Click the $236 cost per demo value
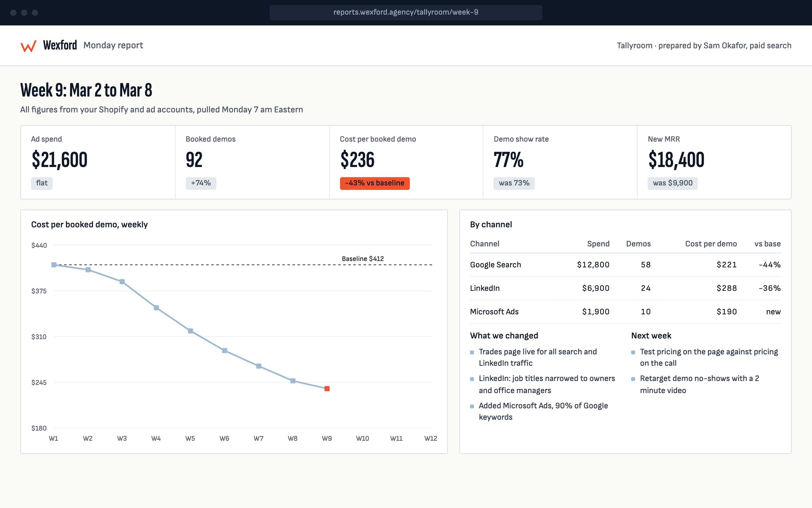 point(357,160)
